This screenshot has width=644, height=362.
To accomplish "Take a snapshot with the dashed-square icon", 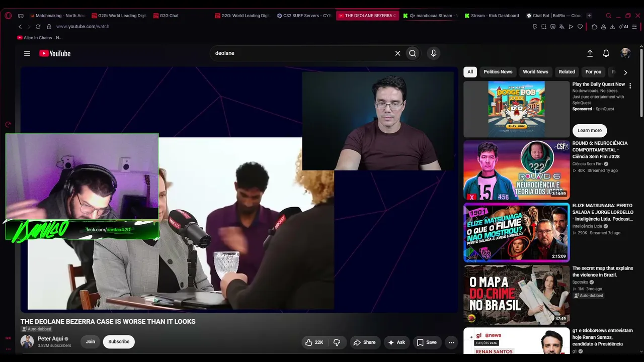I will [x=544, y=27].
